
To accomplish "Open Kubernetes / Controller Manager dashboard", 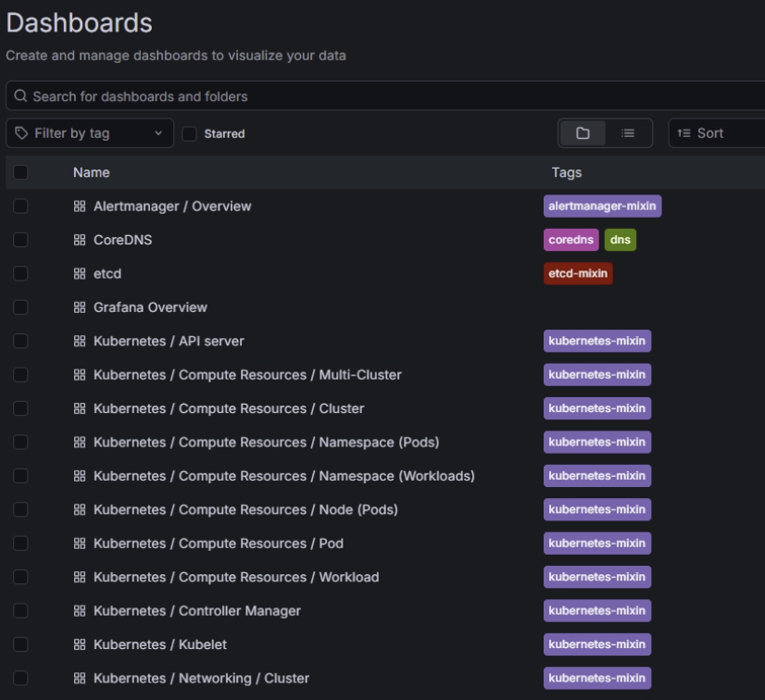I will coord(196,611).
